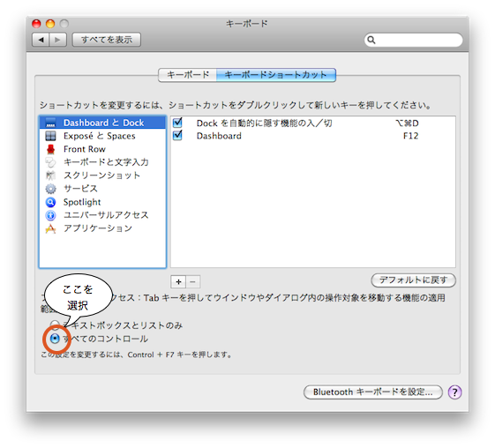Minimize the window with the yellow button

pyautogui.click(x=50, y=24)
